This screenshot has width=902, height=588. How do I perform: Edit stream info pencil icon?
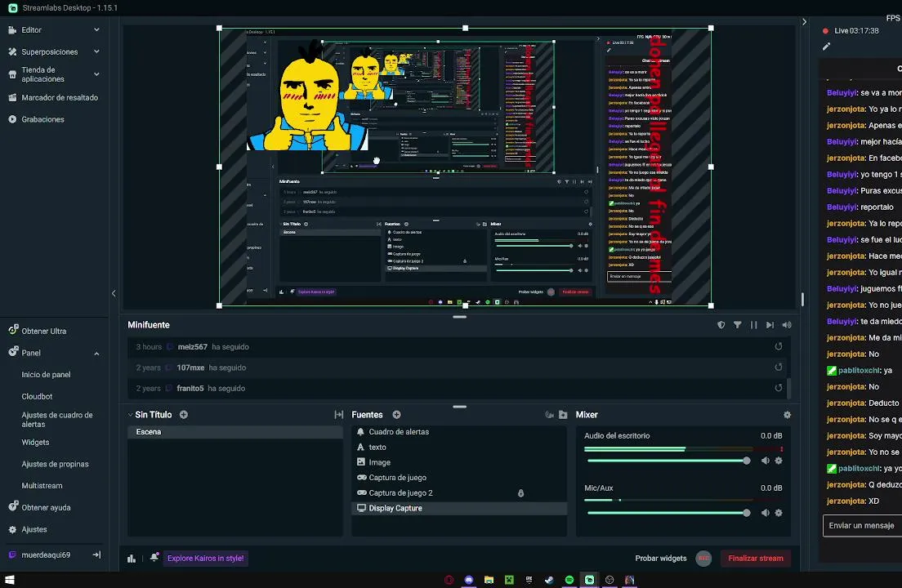coord(826,47)
